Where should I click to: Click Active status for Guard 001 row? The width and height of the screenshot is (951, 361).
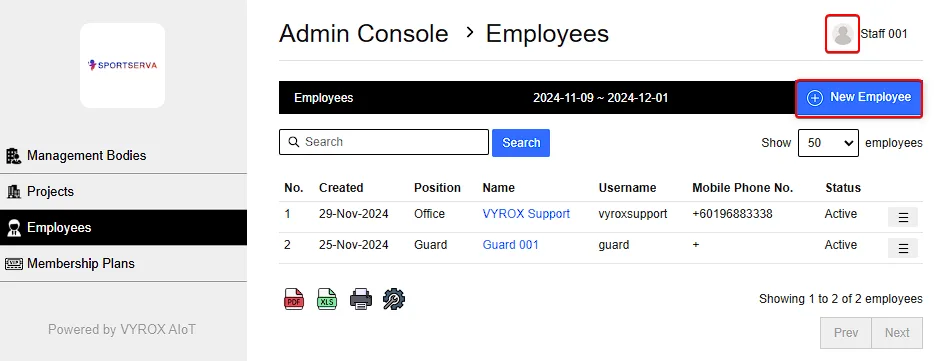coord(841,245)
